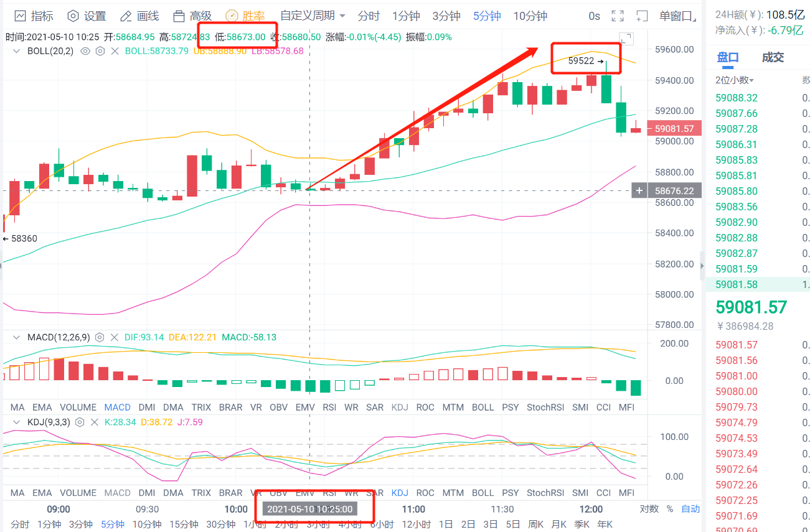
Task: Select 10分钟 in the top toolbar
Action: (530, 16)
